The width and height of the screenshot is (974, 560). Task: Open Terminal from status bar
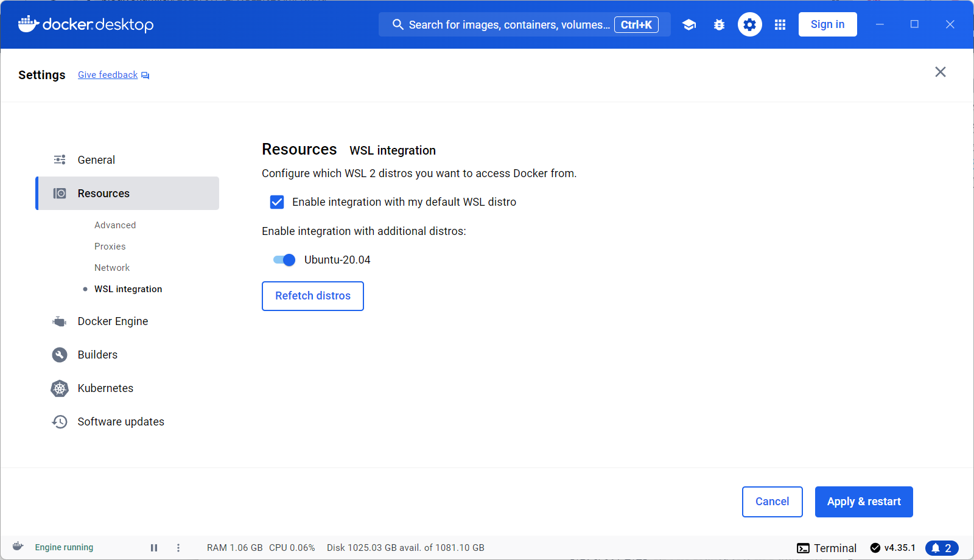(x=827, y=548)
